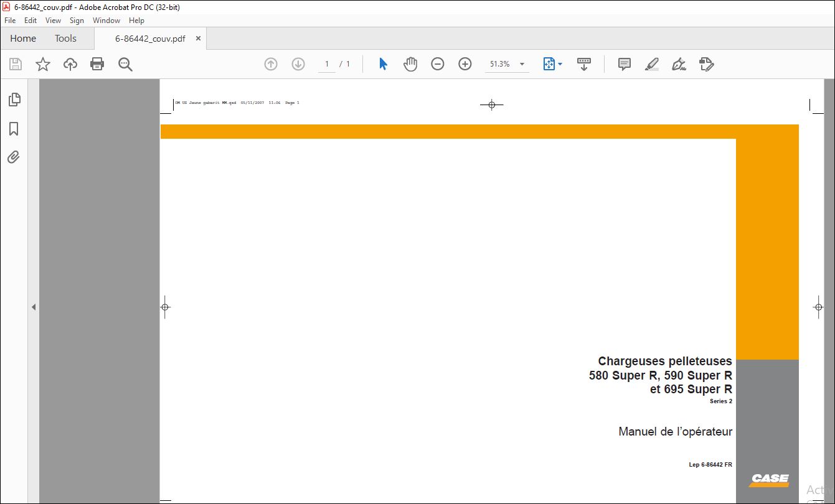Switch to the Hand pan tool

[410, 64]
